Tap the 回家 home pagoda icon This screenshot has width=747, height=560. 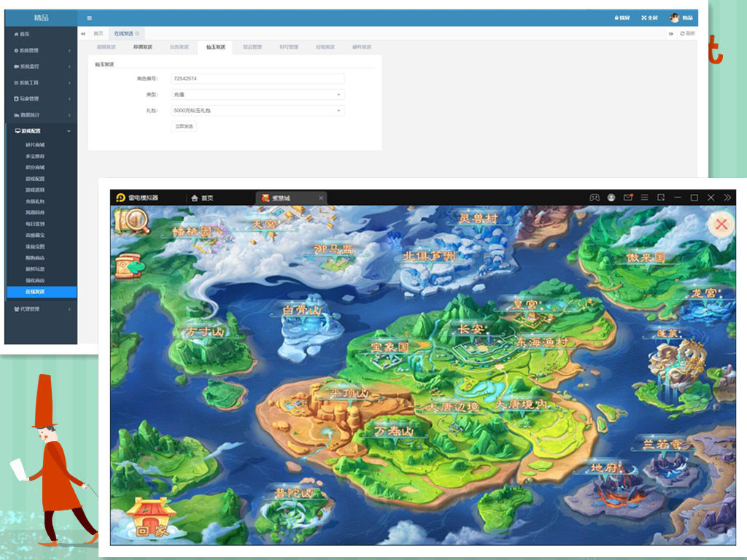pos(150,518)
